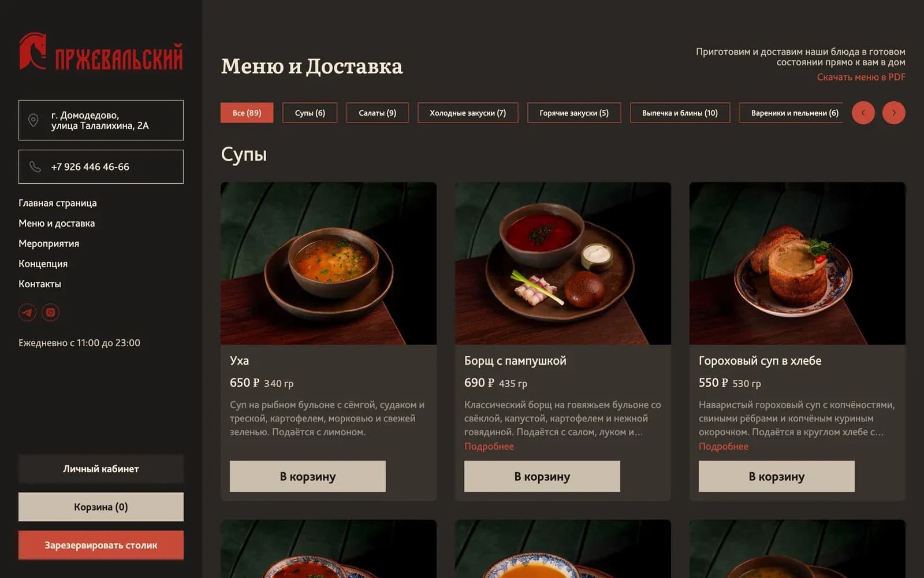Click the Ежедневно с 11:00 до 23:00 hours
Screen dimensions: 924x578
pos(79,343)
